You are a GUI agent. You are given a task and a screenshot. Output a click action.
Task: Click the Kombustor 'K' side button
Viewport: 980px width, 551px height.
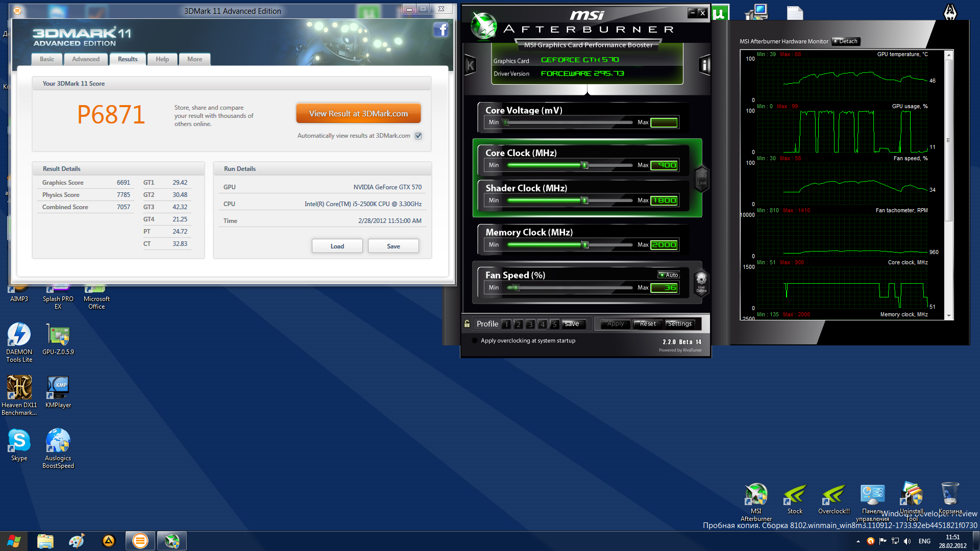point(470,65)
